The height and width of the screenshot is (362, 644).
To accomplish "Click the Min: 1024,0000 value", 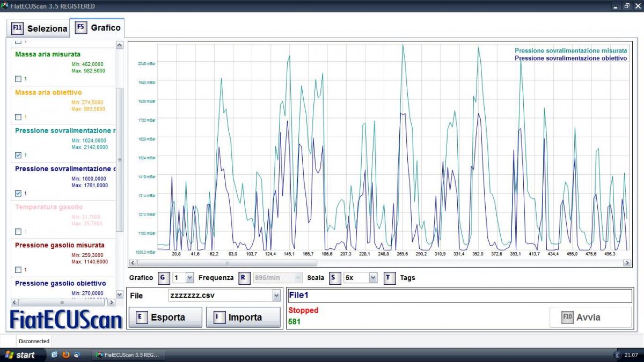I will (x=90, y=141).
